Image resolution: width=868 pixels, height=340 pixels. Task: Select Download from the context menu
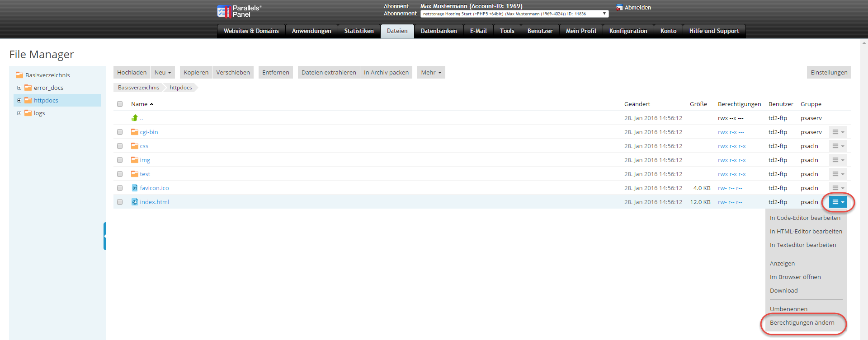784,290
